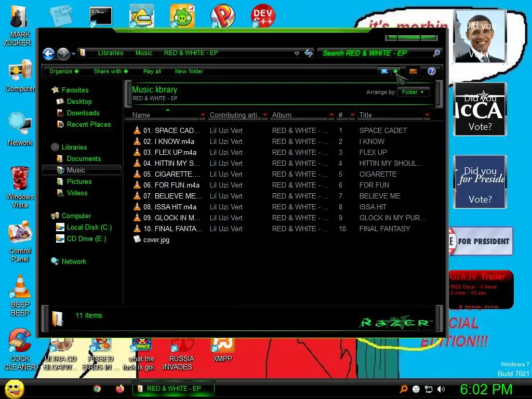Click Libraries in the address breadcrumb
The height and width of the screenshot is (399, 532).
click(111, 53)
